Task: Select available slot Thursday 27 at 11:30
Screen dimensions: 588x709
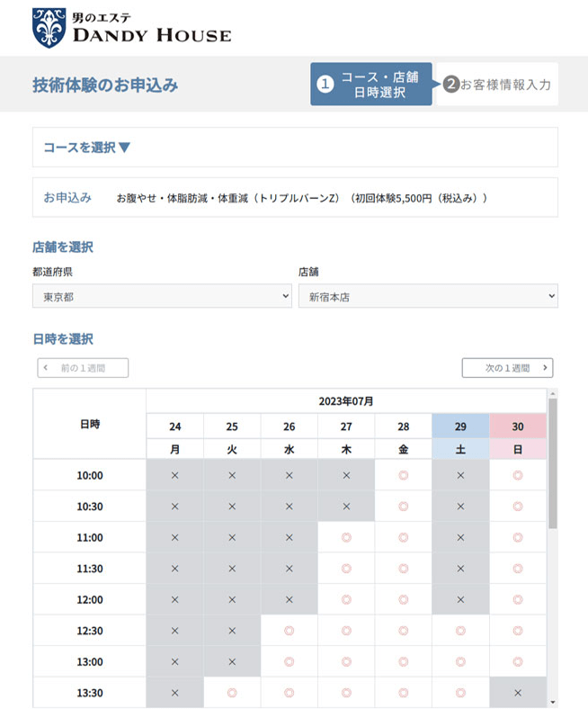Action: click(x=346, y=569)
